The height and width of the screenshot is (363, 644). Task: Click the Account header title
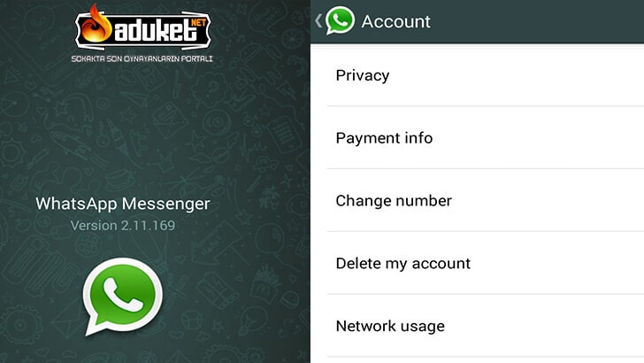tap(396, 21)
